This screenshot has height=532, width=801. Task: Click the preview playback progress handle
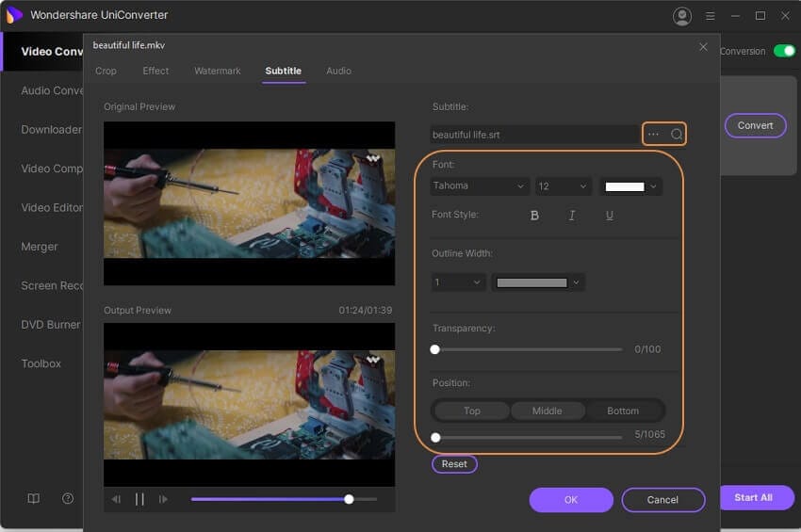click(349, 499)
